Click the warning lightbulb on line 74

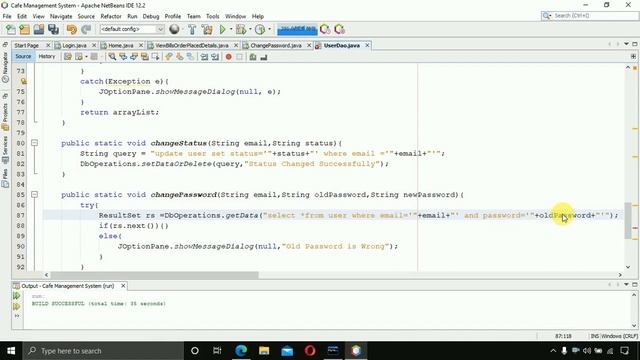coord(23,81)
